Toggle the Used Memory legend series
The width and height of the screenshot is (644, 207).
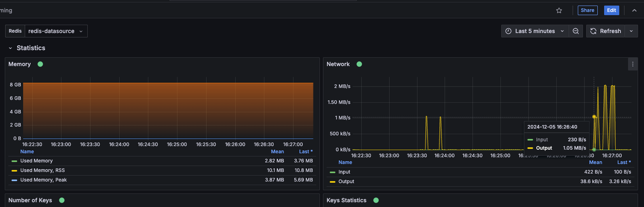pyautogui.click(x=36, y=161)
